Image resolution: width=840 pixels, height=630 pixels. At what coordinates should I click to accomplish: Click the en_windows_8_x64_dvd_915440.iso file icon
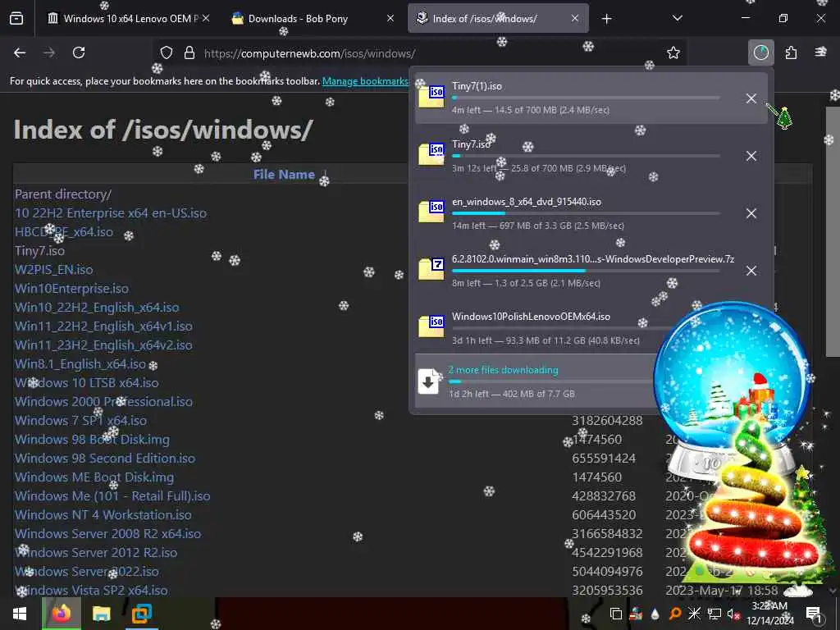431,212
